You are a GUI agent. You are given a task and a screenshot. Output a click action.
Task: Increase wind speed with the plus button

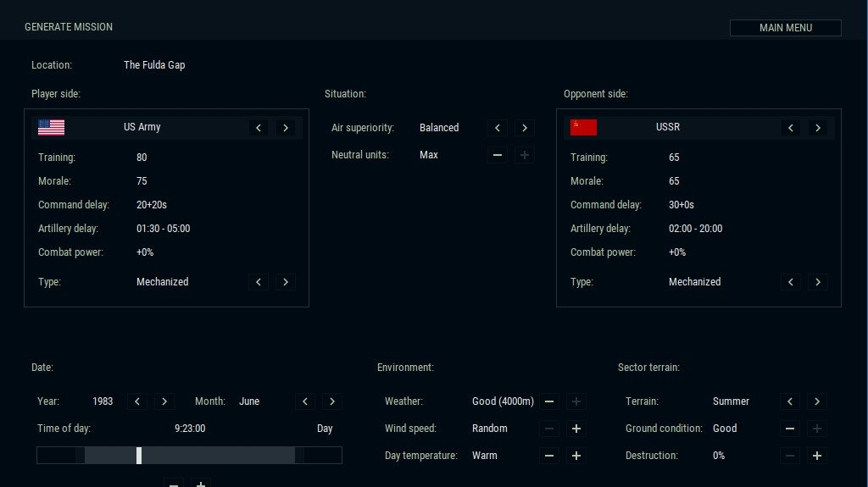(x=576, y=429)
